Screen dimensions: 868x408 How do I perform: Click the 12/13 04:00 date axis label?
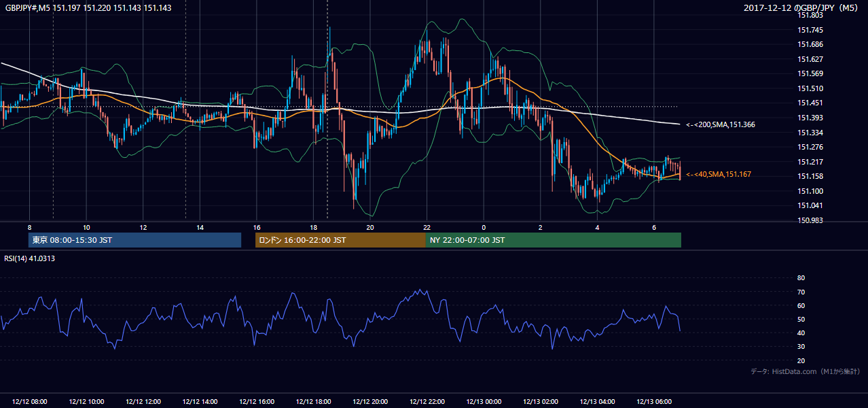click(x=597, y=402)
